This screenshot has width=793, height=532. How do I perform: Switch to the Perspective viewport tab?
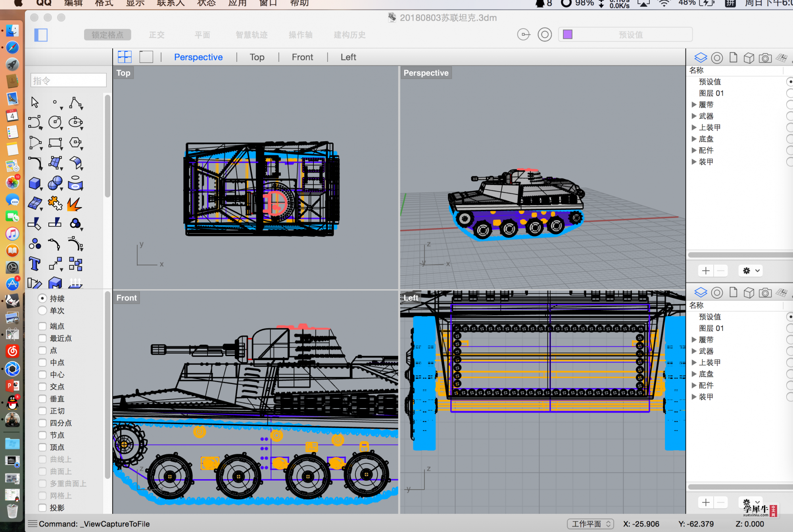(x=198, y=57)
